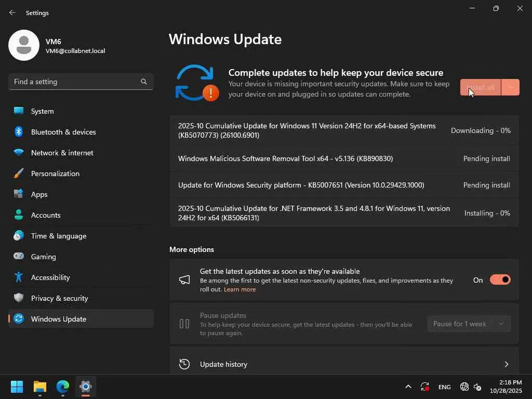The width and height of the screenshot is (532, 399).
Task: Click the update status icon with warning badge
Action: tap(197, 83)
